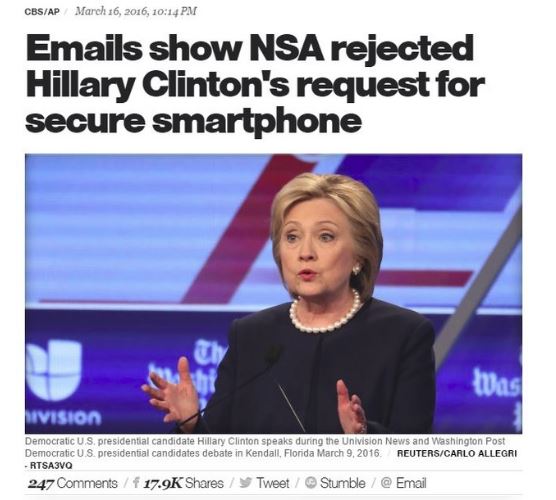
Task: Click the Twitter bird icon
Action: 245,483
